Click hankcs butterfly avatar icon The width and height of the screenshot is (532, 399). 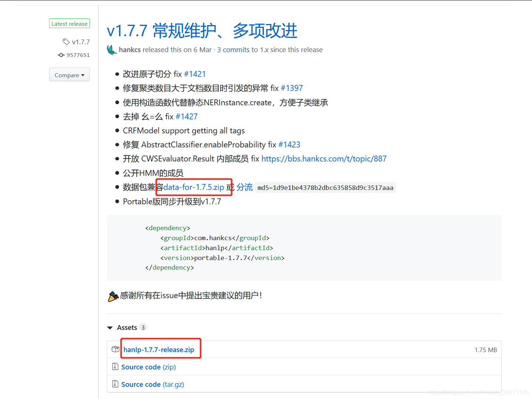(x=112, y=50)
